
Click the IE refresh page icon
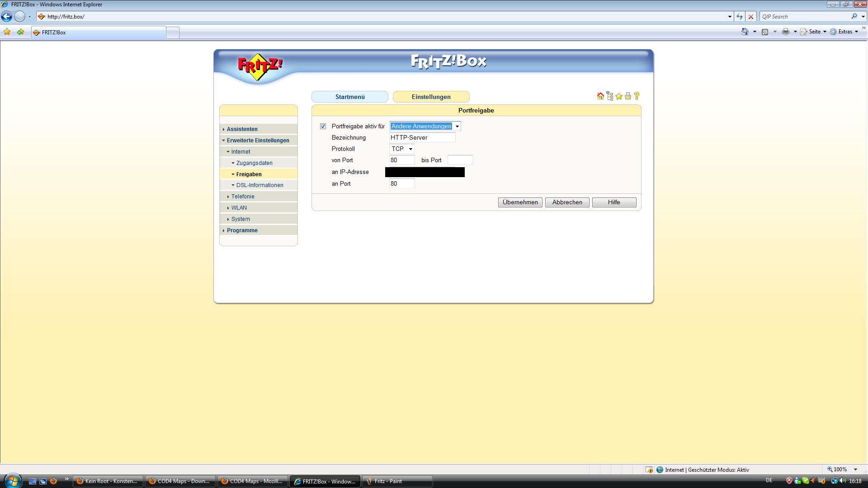click(x=740, y=17)
